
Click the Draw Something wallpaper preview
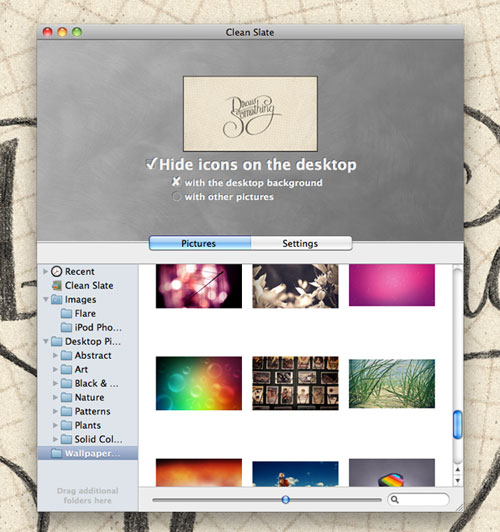250,114
